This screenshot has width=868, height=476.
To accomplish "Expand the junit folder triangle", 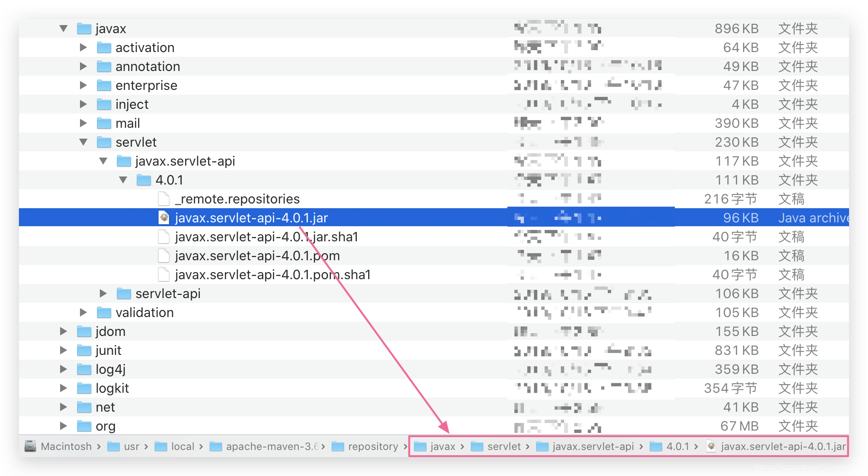I will click(63, 350).
